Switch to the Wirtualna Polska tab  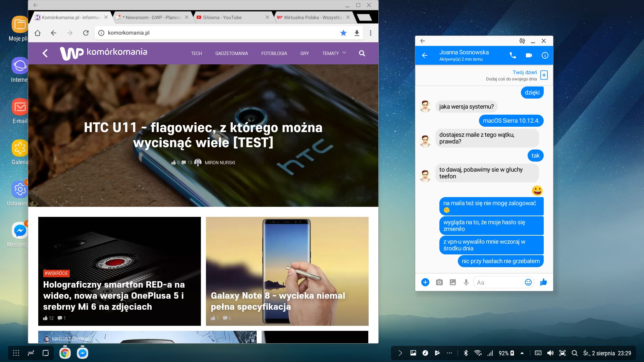tap(313, 17)
